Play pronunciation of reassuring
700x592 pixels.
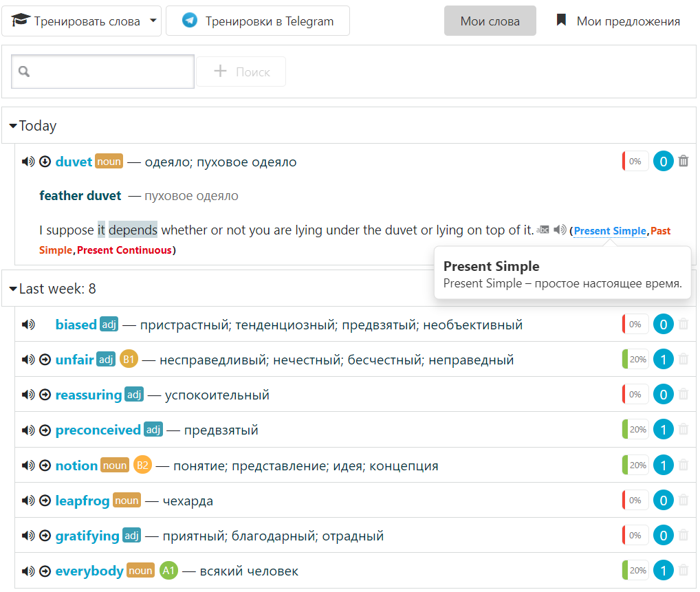point(28,394)
